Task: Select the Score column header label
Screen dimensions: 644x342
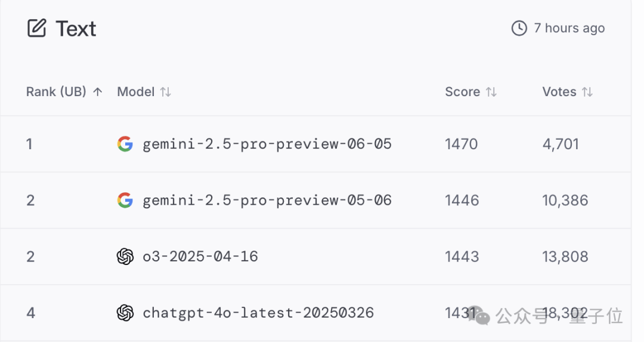Action: (462, 92)
